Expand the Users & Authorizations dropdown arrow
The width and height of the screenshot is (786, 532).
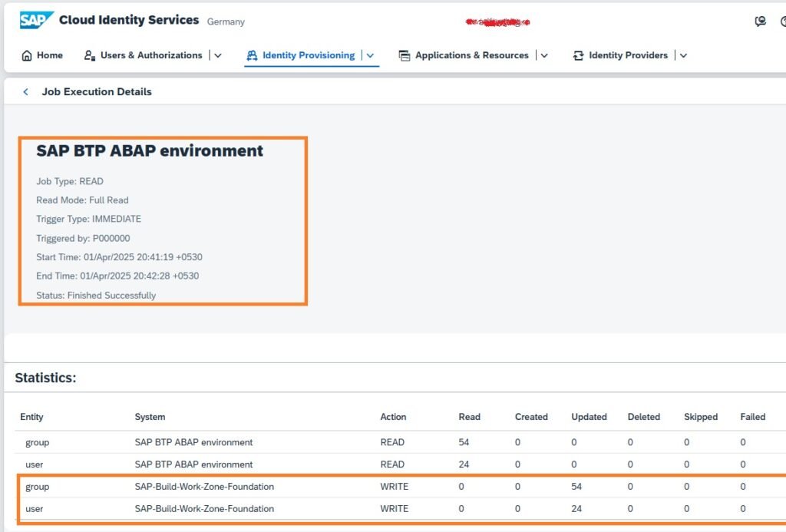click(x=218, y=56)
